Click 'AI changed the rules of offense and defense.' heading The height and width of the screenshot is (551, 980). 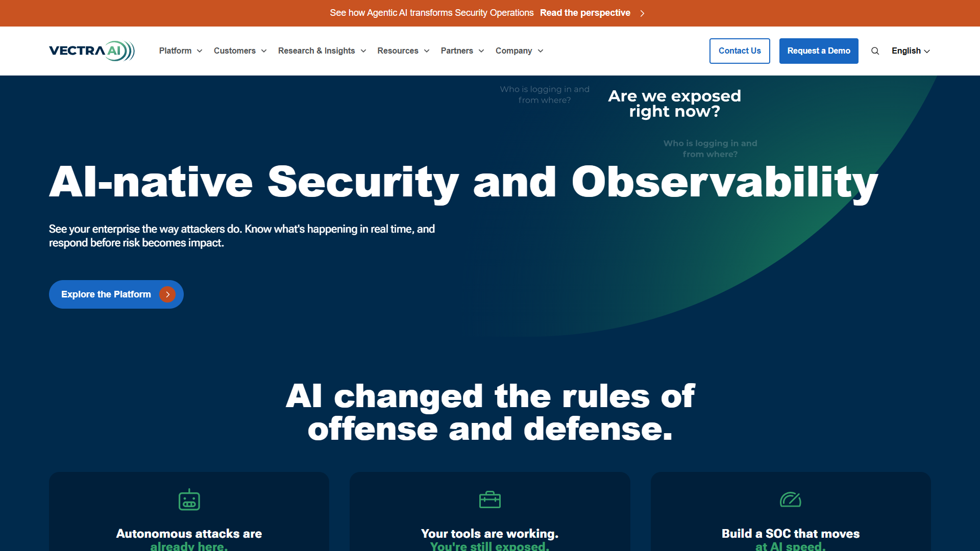(x=490, y=412)
